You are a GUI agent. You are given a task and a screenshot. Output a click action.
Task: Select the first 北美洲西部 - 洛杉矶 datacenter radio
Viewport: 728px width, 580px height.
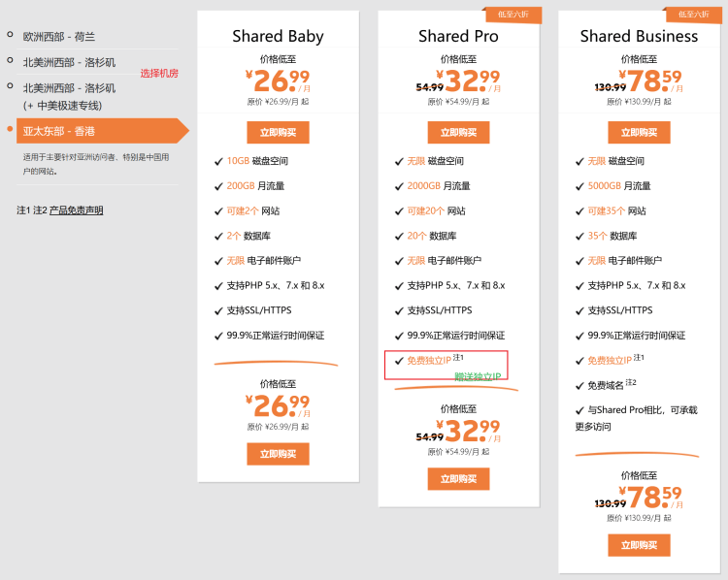(10, 60)
